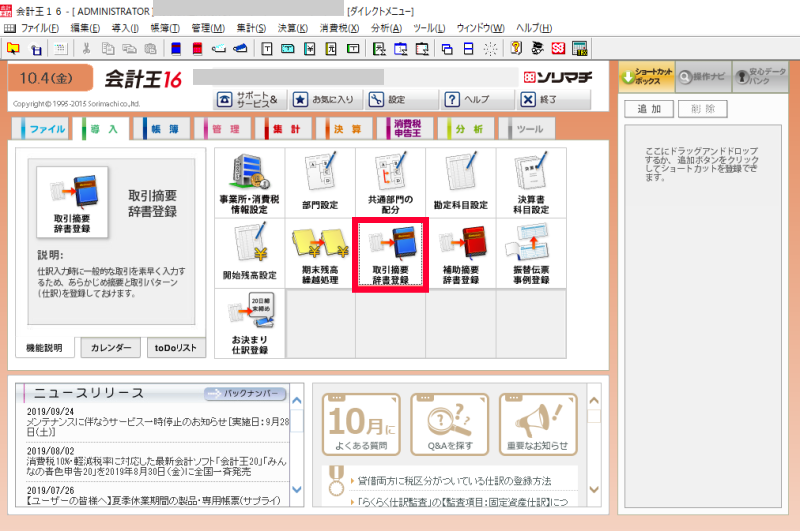Show the カレンダー panel tab
Screen dimensions: 800x531
click(110, 348)
